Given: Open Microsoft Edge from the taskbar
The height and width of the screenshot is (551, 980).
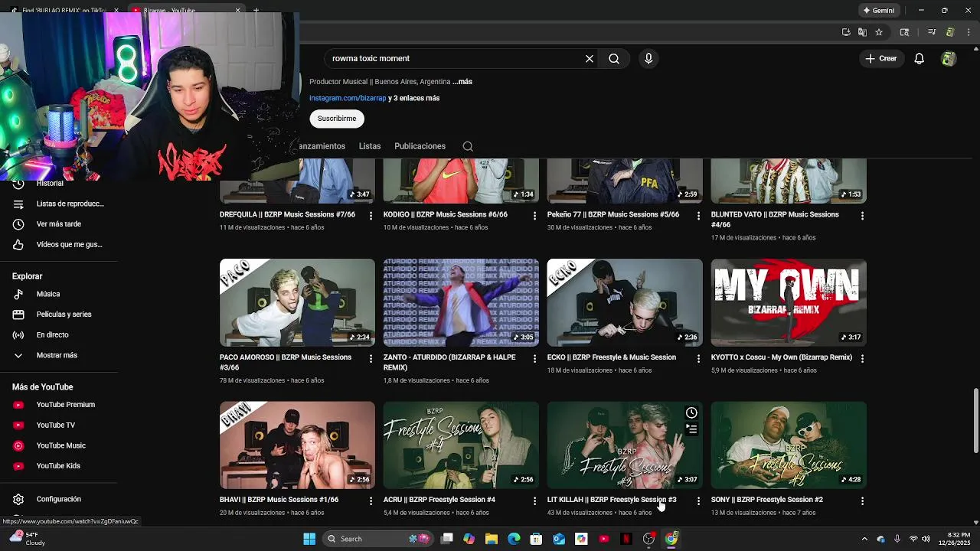Looking at the screenshot, I should pos(514,539).
